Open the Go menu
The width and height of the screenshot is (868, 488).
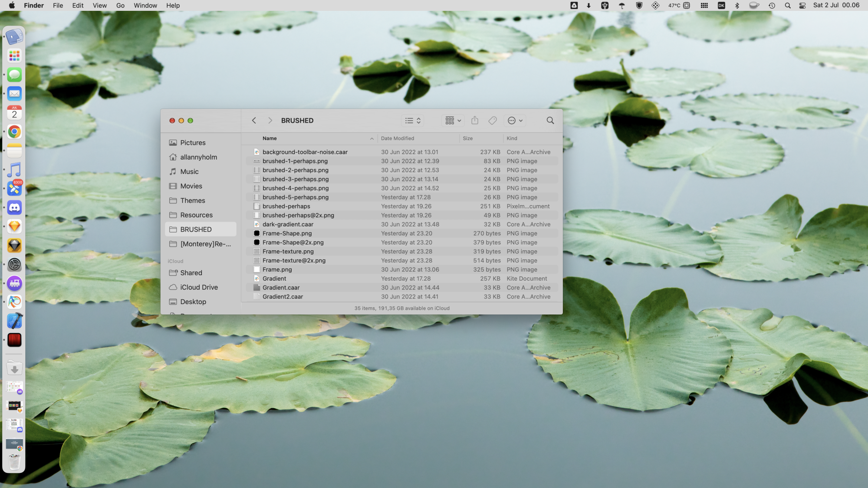click(120, 6)
